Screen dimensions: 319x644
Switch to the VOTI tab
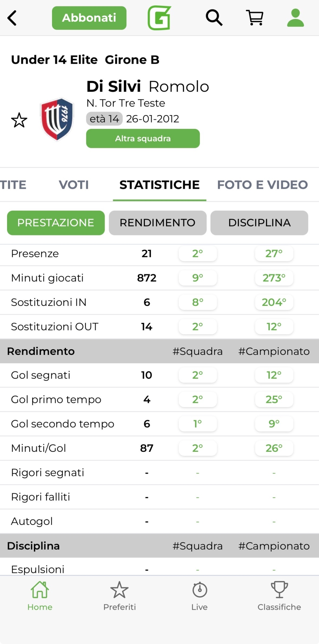[x=74, y=185]
